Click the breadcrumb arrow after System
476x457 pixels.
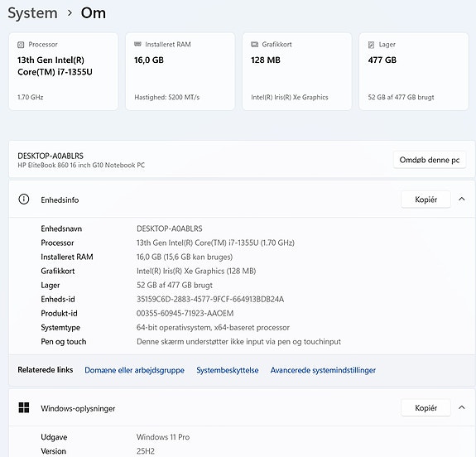pos(70,13)
